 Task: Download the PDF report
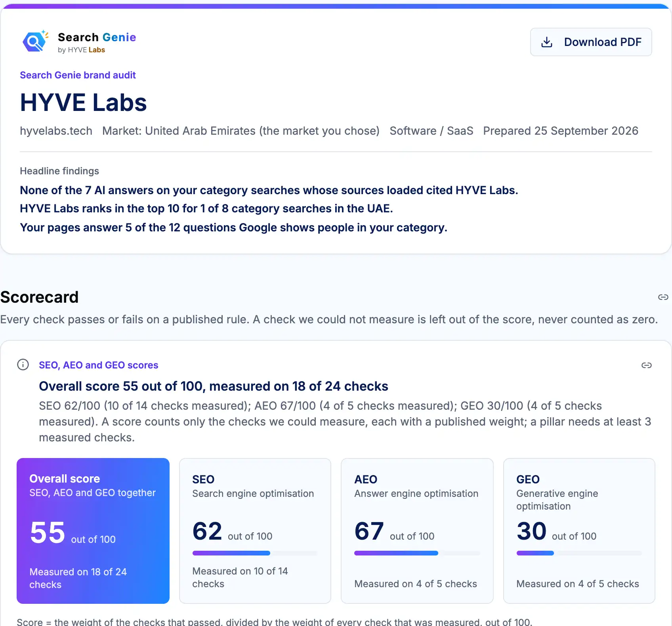click(591, 42)
